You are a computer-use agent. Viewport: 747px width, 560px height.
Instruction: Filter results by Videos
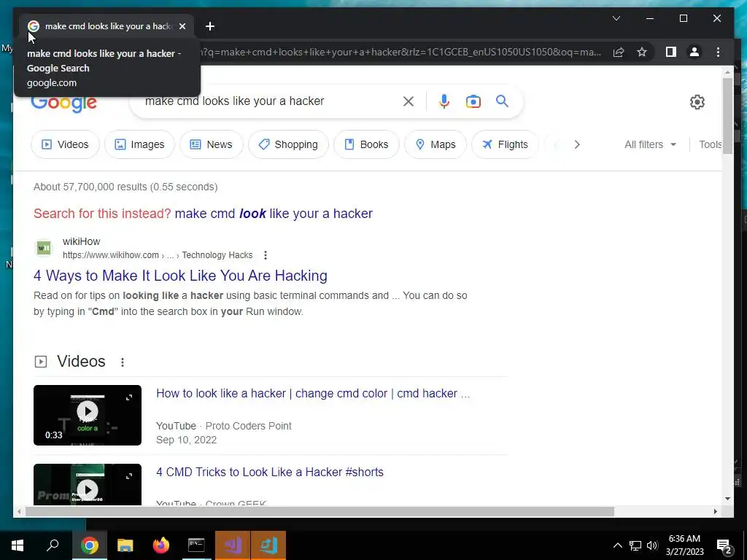[x=65, y=144]
